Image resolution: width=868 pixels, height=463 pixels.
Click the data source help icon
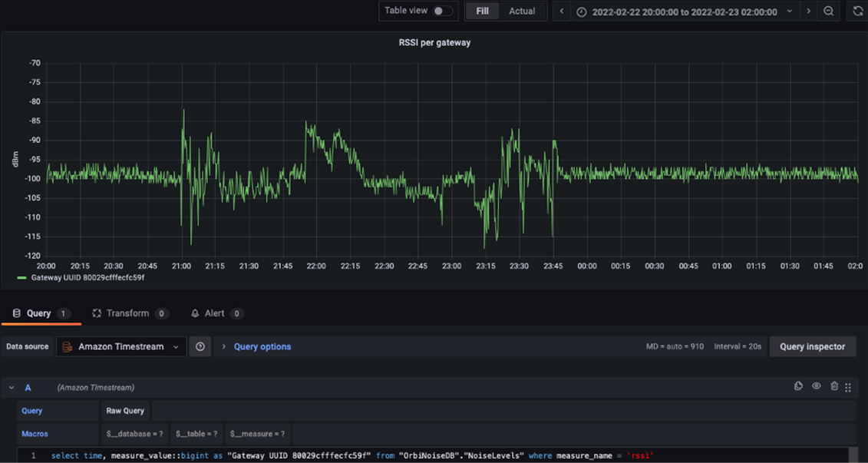200,347
